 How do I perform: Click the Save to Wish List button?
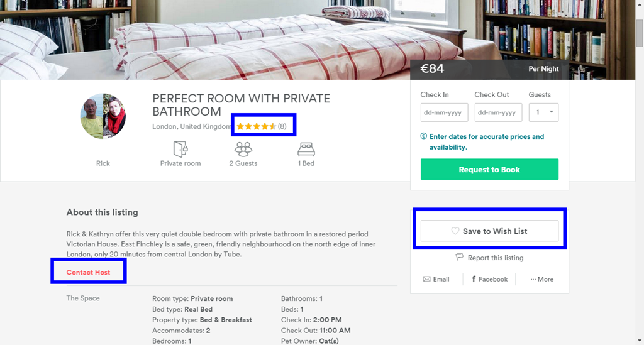[x=489, y=231]
